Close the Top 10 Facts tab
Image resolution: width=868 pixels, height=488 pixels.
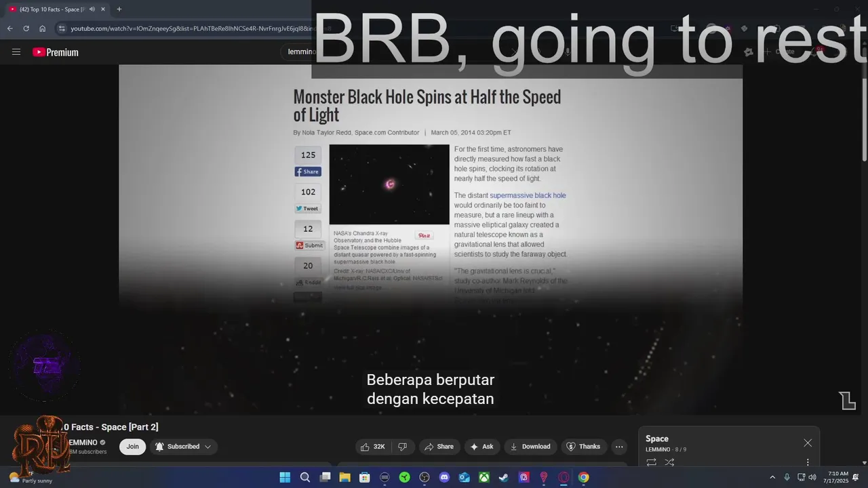102,9
